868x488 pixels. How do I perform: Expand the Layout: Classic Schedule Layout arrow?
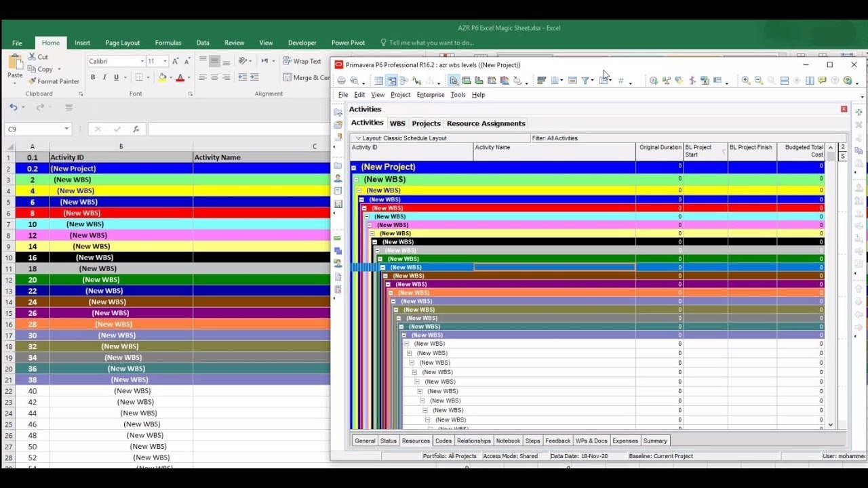pos(358,138)
